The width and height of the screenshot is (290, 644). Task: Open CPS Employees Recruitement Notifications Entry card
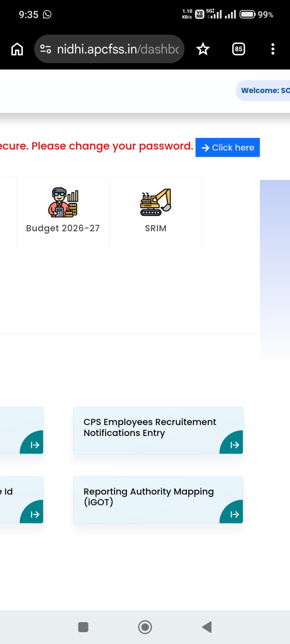click(x=158, y=430)
